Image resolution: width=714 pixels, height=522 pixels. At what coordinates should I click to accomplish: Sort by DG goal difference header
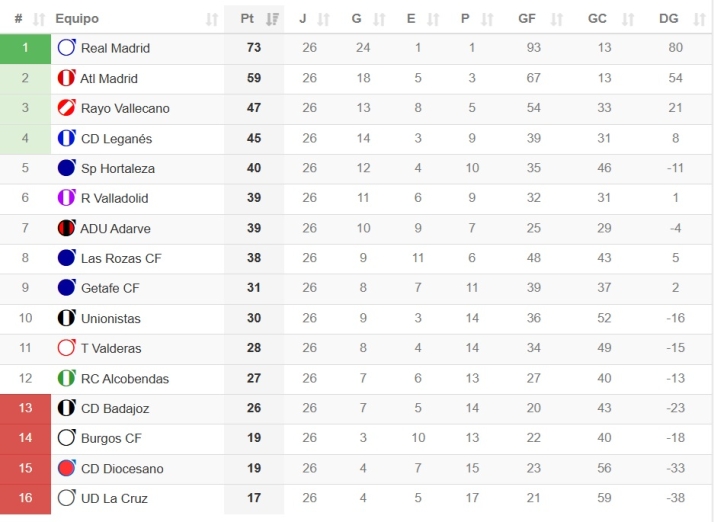669,19
